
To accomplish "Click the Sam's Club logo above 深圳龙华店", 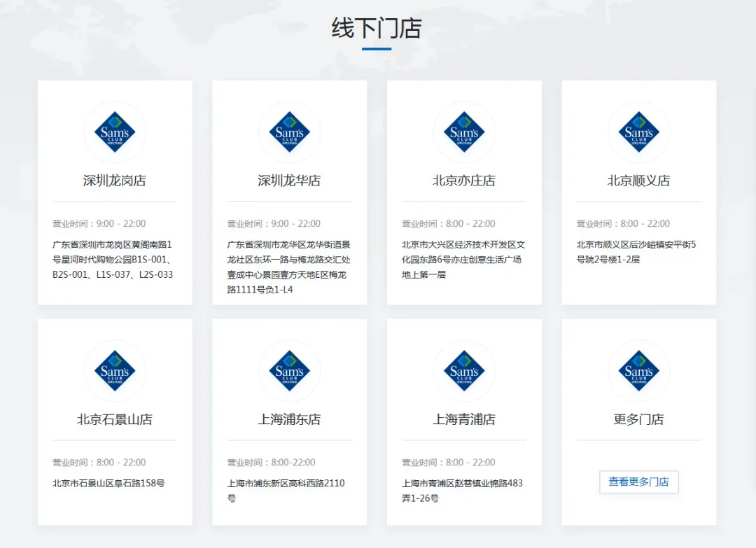I will pos(289,132).
